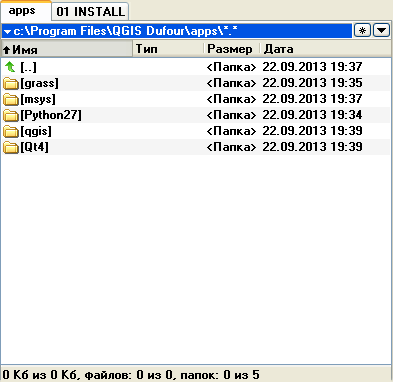393x382 pixels.
Task: Open the favorites asterisk button
Action: 362,31
